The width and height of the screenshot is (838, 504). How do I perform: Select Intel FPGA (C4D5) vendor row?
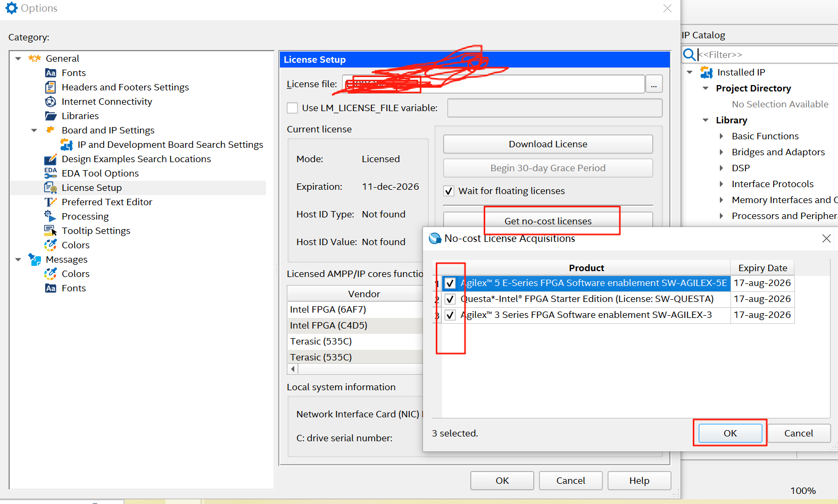point(355,325)
